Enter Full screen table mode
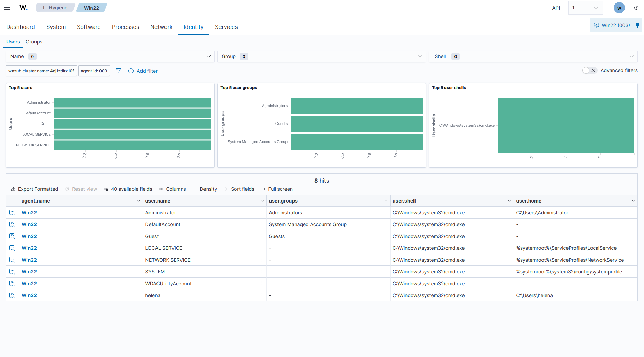 pos(277,189)
